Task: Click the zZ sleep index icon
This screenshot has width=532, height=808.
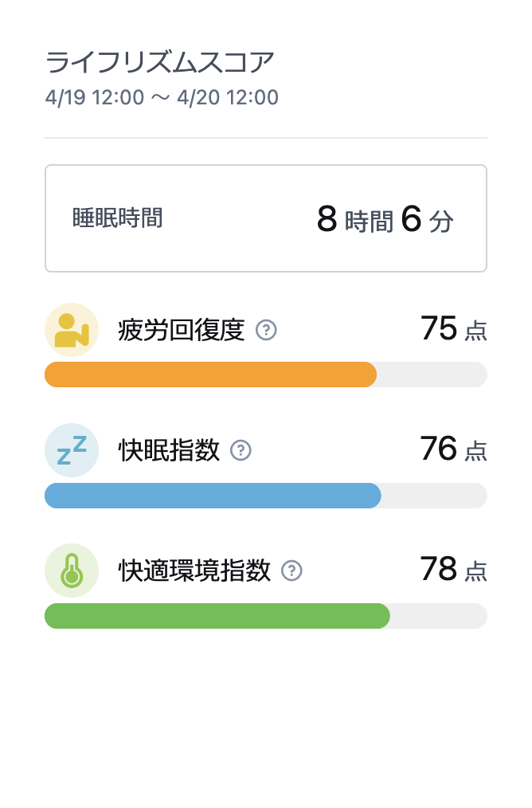Action: click(72, 450)
